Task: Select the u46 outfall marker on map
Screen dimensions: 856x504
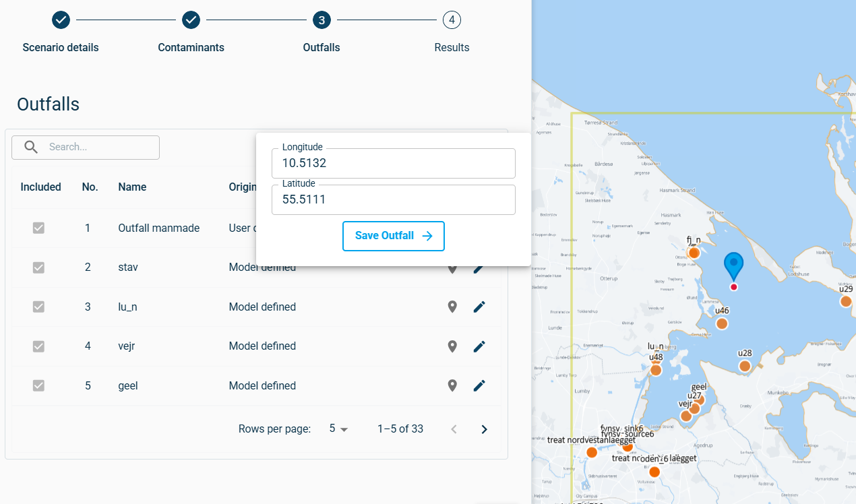Action: [722, 323]
